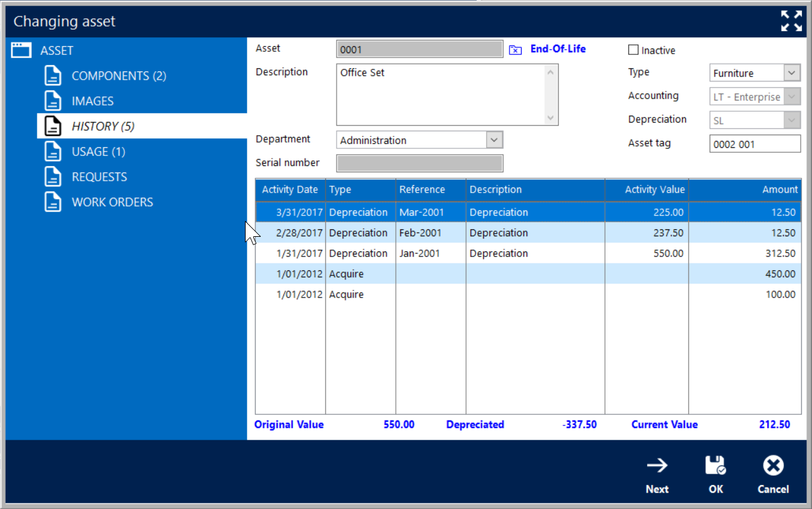Image resolution: width=812 pixels, height=509 pixels.
Task: Click the End-Of-Life folder icon
Action: 515,50
